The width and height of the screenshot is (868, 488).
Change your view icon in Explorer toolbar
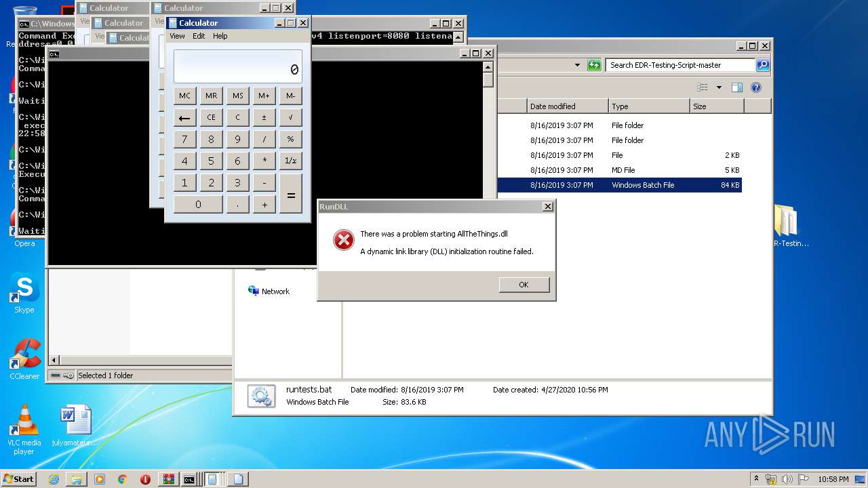pos(703,87)
